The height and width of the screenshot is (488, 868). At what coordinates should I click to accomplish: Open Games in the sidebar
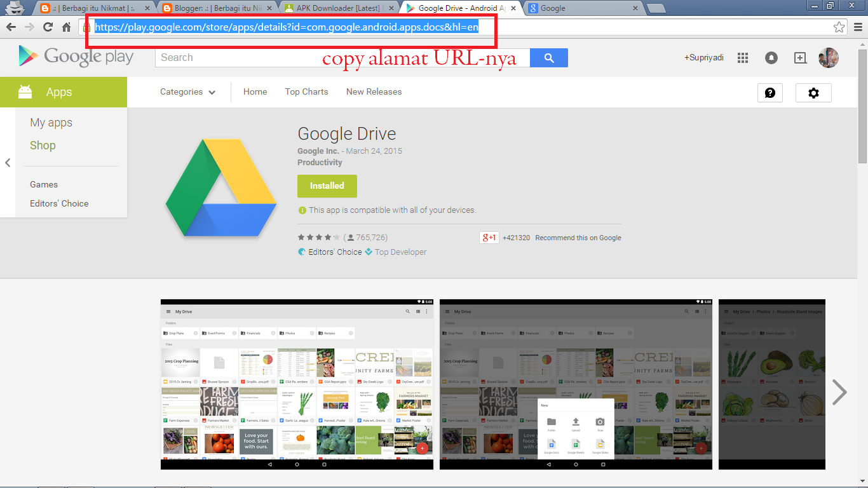coord(44,184)
